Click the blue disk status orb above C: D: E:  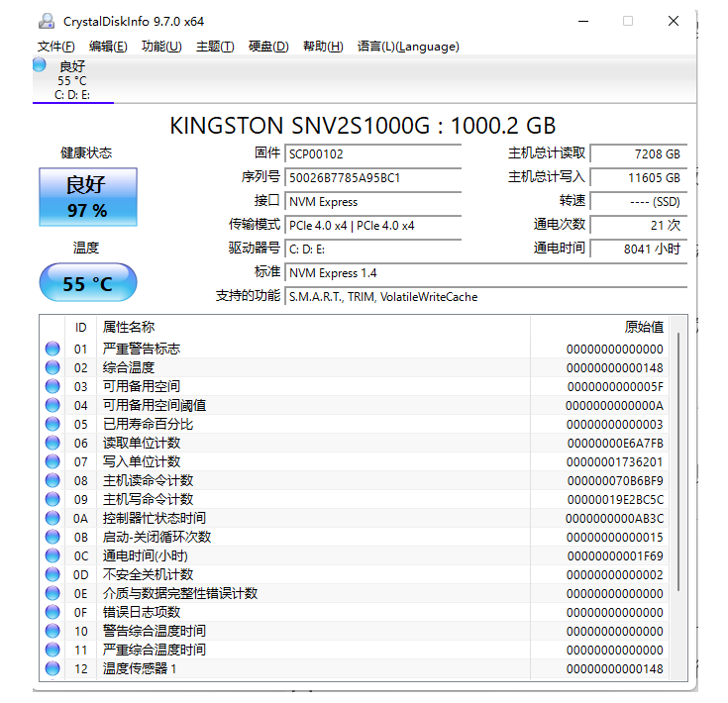coord(40,65)
